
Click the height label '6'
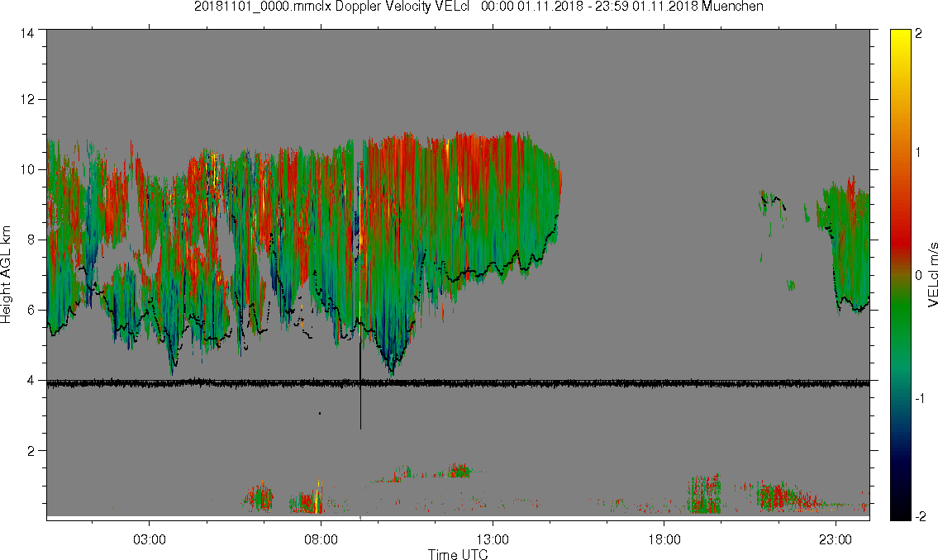(x=31, y=310)
